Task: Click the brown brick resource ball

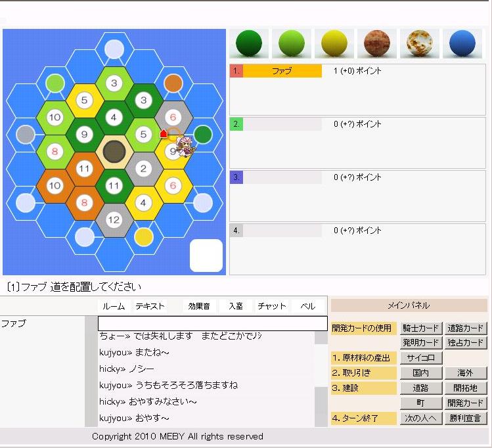Action: (x=377, y=43)
